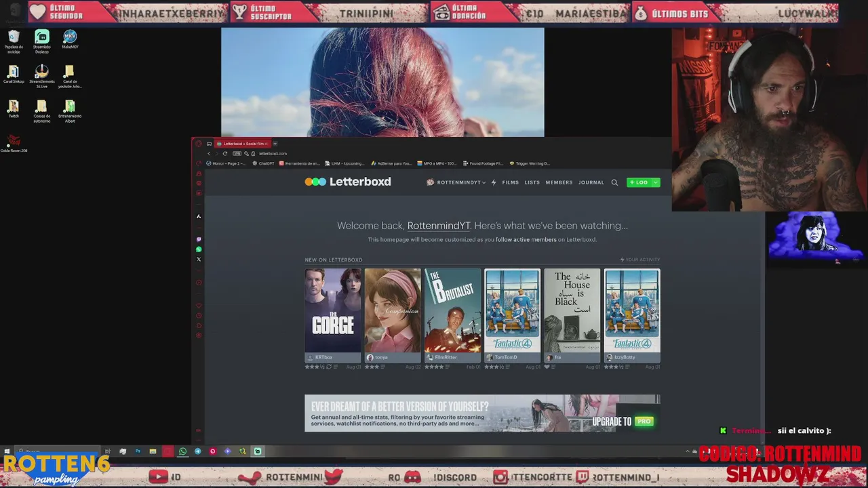Open the LISTS menu
The height and width of the screenshot is (488, 868).
tap(532, 182)
